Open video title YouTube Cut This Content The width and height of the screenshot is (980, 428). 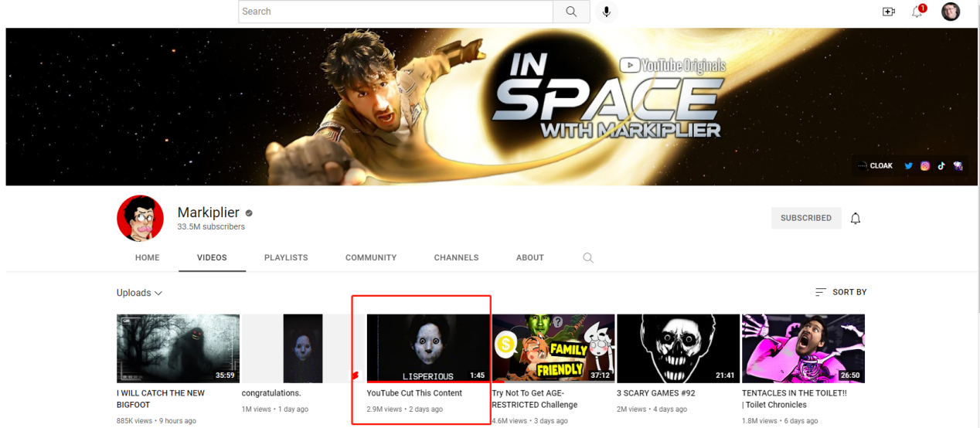tap(414, 393)
